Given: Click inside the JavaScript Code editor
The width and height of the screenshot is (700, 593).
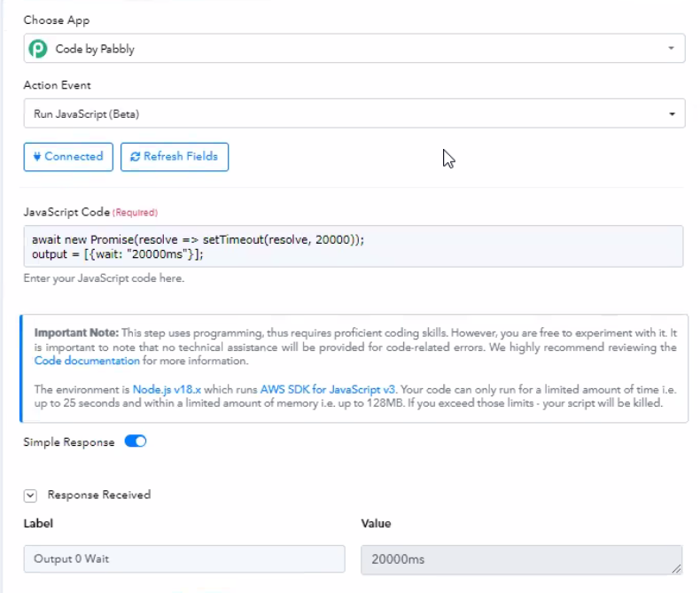Looking at the screenshot, I should coord(354,246).
